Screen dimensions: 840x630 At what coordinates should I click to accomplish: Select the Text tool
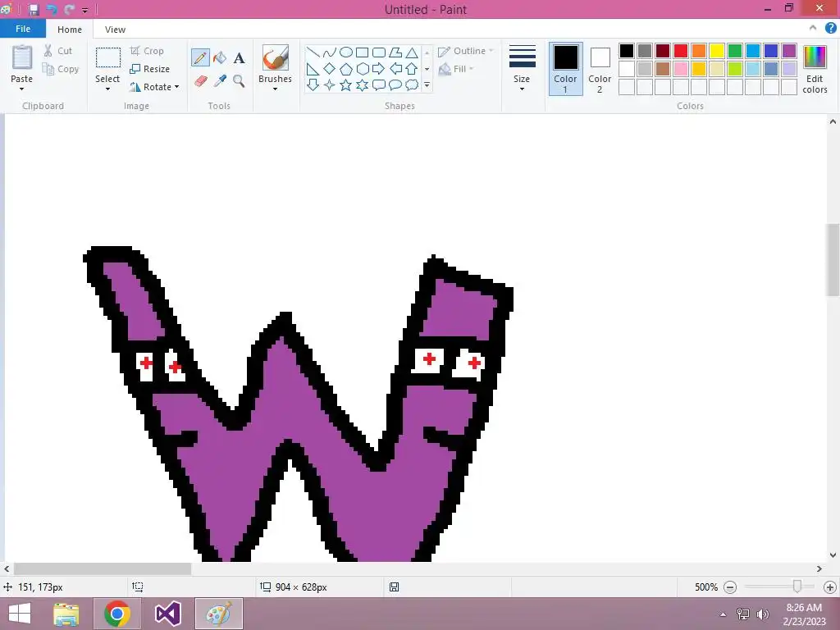click(x=239, y=58)
